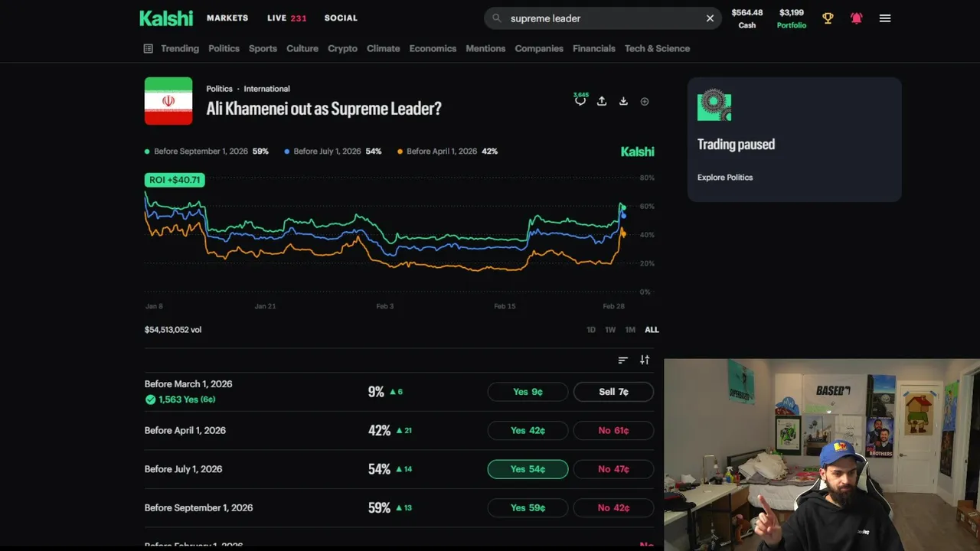The width and height of the screenshot is (980, 551).
Task: Go to the Companies category
Action: (539, 48)
